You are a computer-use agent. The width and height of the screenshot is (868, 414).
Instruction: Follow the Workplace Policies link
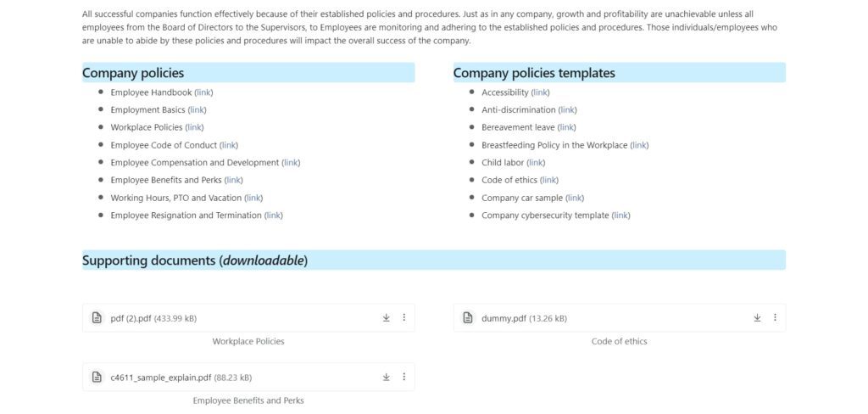194,127
